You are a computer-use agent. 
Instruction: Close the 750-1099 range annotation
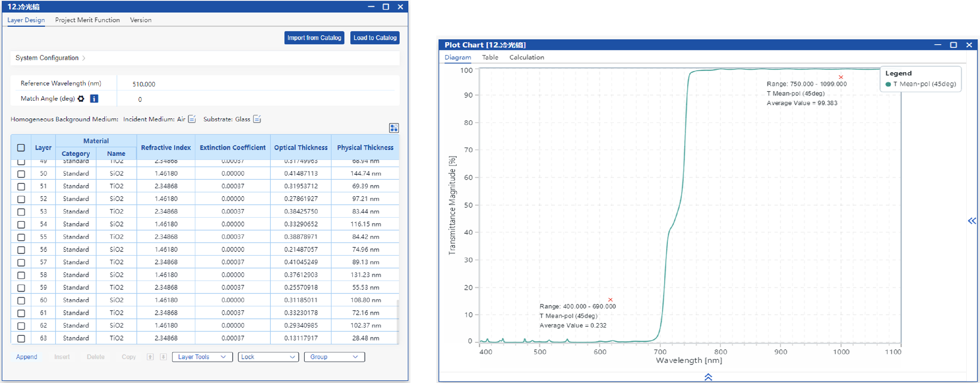tap(841, 77)
